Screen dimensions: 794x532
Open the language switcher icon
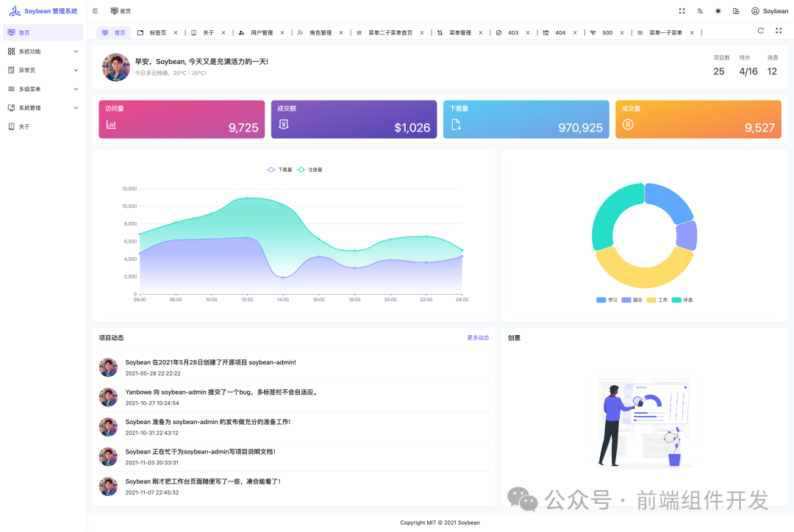pyautogui.click(x=698, y=10)
